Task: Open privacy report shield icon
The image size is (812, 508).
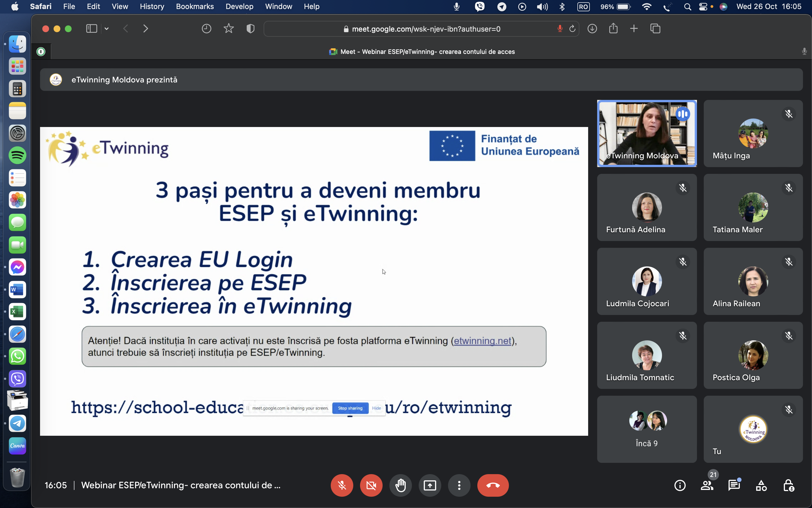Action: 250,29
